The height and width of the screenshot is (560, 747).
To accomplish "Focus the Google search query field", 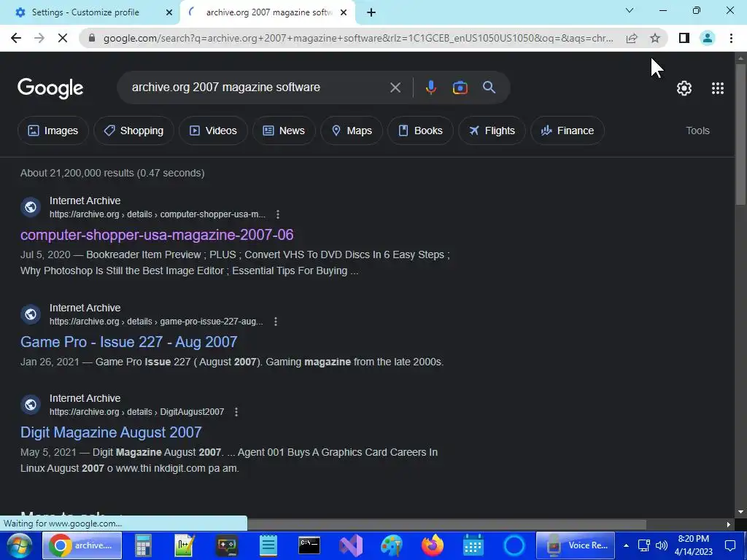I will point(258,87).
